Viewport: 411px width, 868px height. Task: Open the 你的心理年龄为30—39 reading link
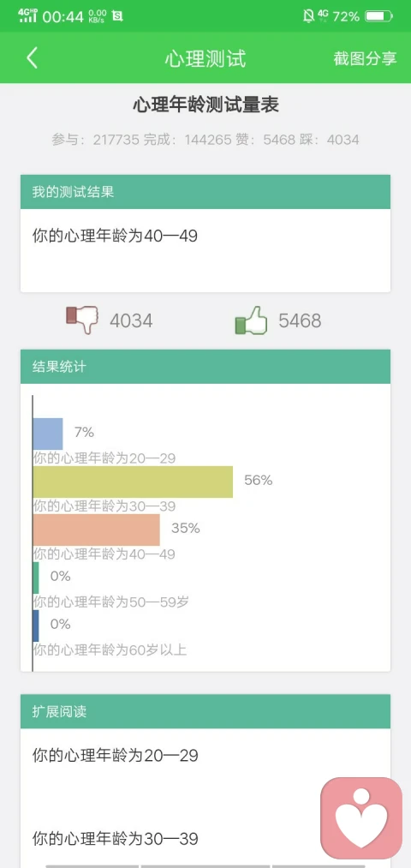tap(115, 839)
